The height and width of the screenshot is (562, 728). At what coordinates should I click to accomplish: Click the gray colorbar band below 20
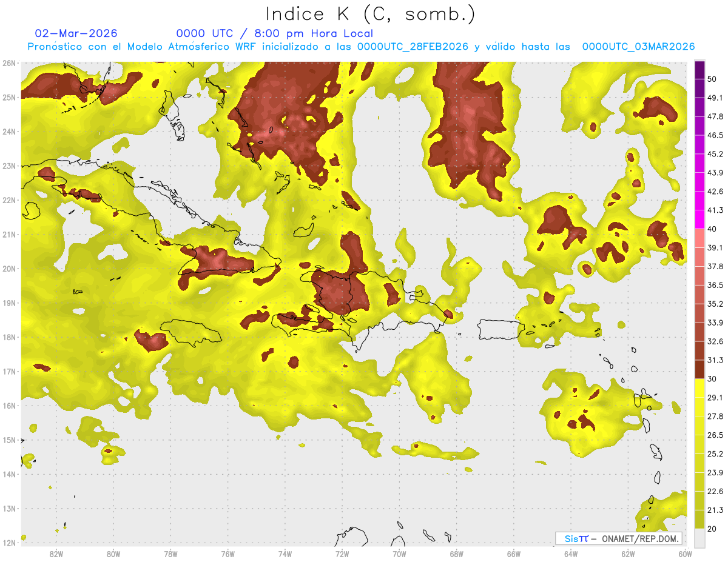pyautogui.click(x=699, y=537)
